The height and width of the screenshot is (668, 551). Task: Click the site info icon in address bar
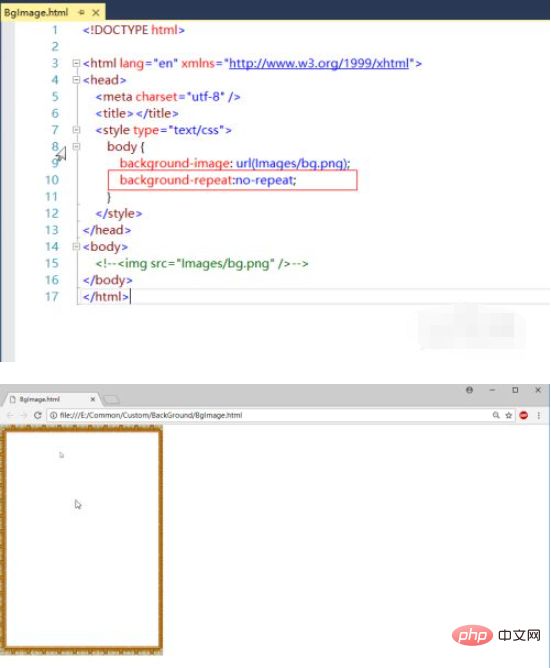tap(53, 415)
